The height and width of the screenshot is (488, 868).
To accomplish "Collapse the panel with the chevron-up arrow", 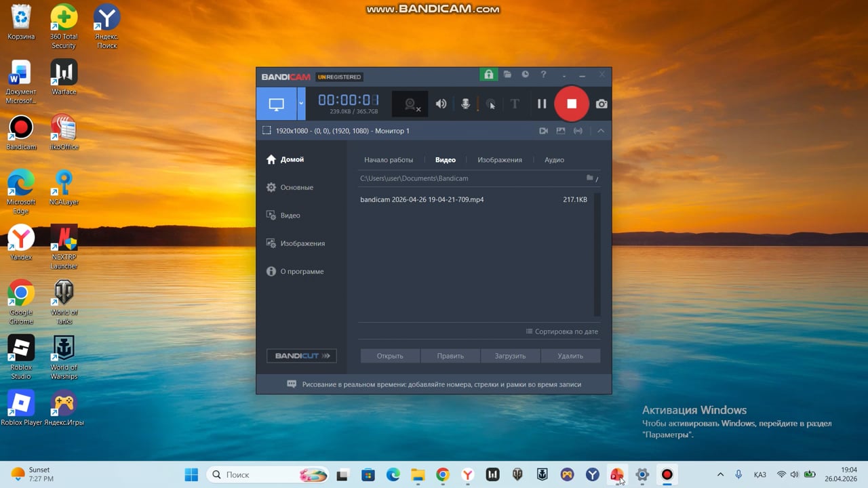I will (601, 131).
